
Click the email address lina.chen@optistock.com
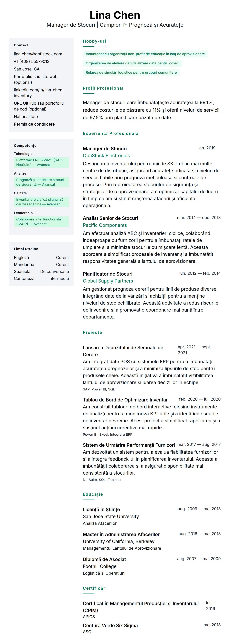pyautogui.click(x=38, y=54)
